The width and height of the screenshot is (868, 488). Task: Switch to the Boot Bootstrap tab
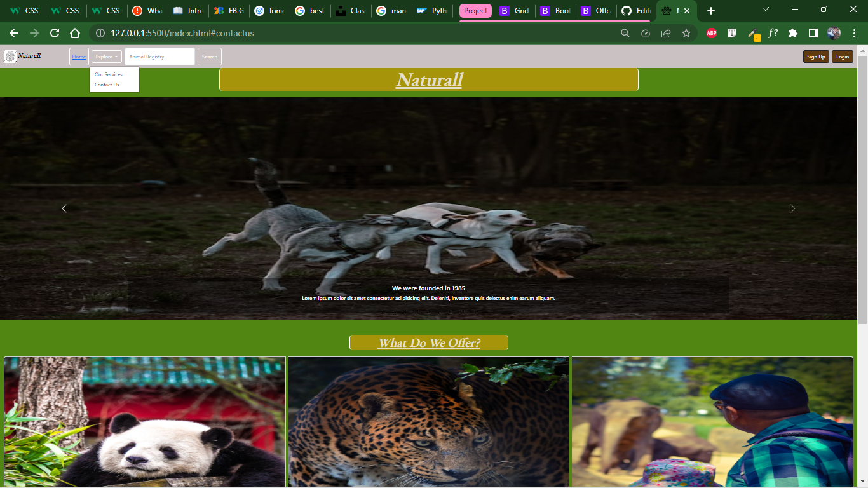555,11
